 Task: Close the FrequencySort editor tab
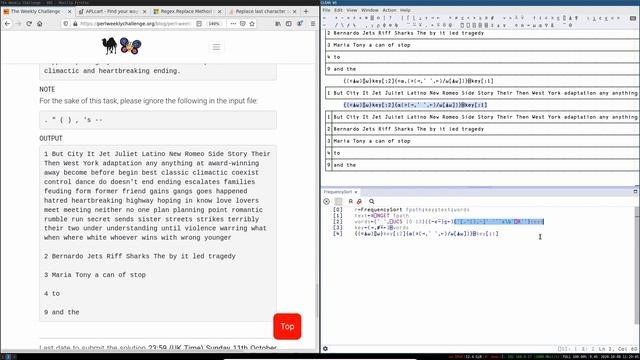coord(356,192)
